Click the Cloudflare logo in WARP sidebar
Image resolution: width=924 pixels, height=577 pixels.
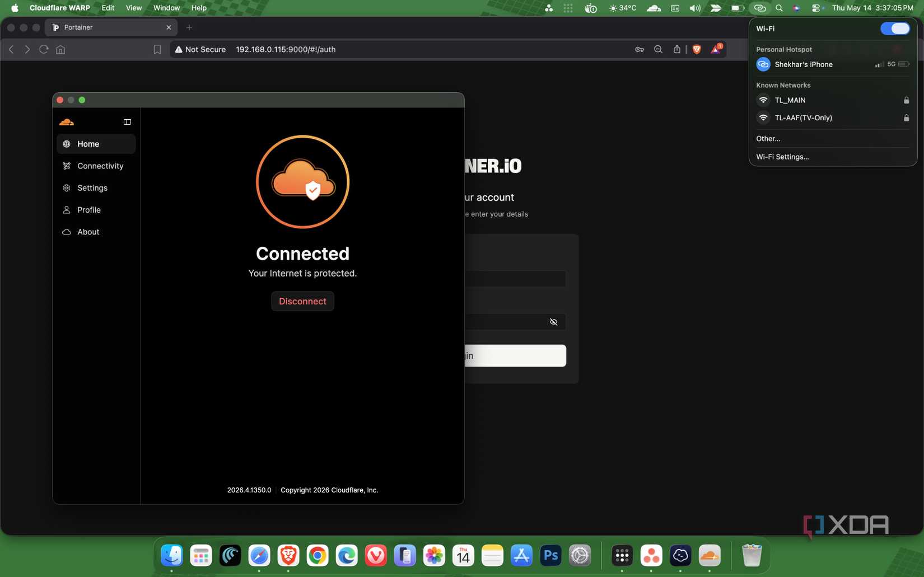point(67,122)
